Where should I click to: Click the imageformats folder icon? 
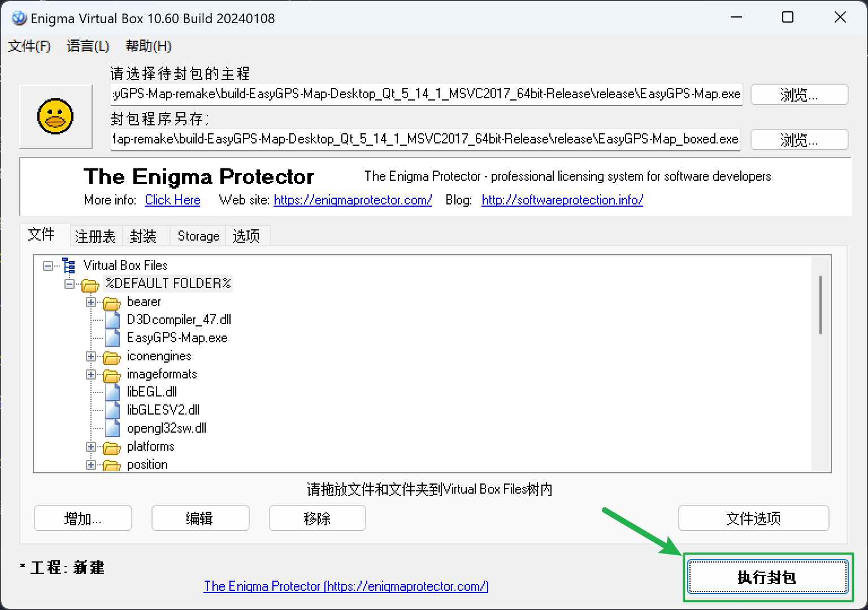(x=112, y=375)
